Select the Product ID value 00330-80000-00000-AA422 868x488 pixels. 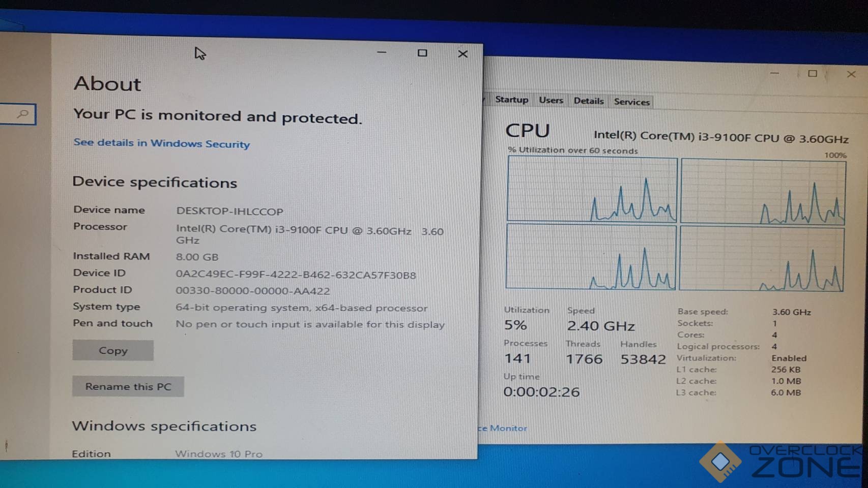[x=252, y=291]
